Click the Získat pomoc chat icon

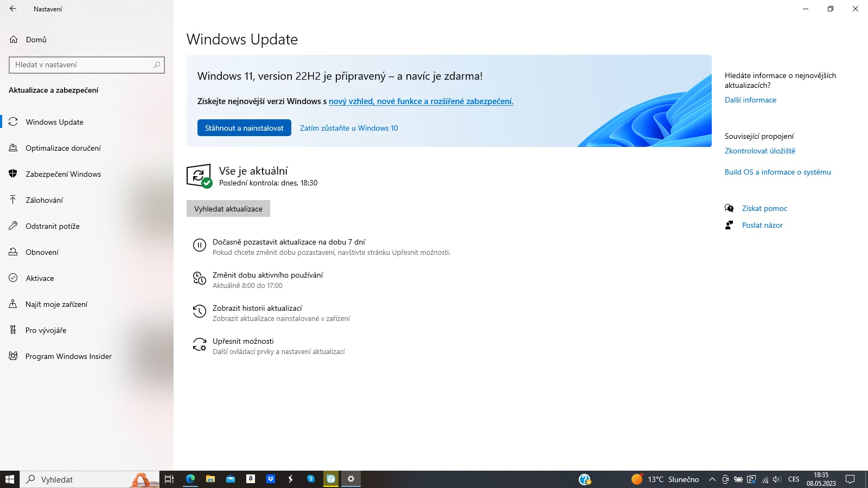729,208
